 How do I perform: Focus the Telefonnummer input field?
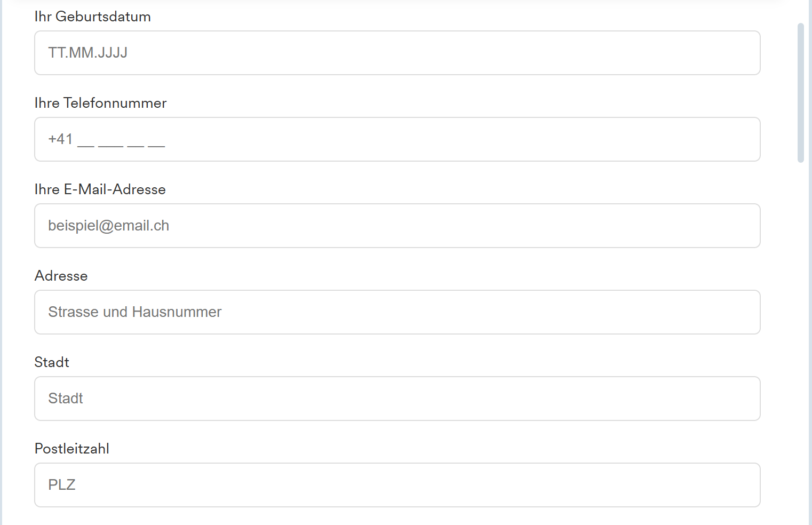(397, 139)
